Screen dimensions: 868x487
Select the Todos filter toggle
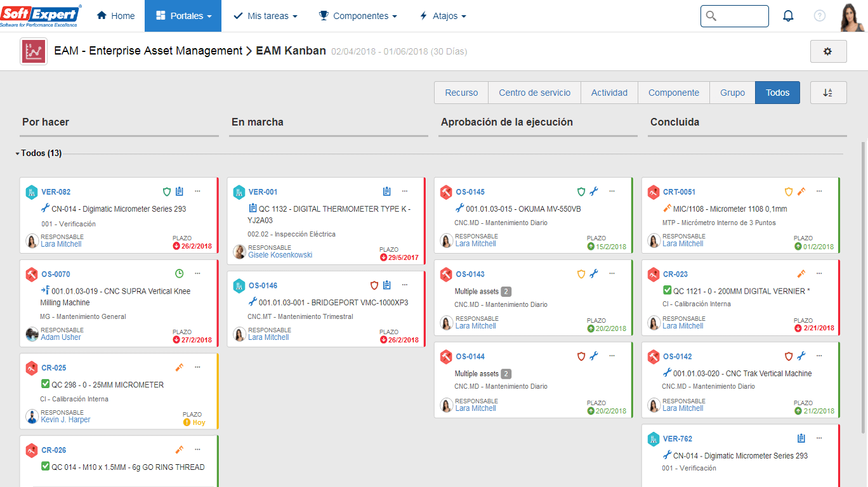pyautogui.click(x=777, y=93)
